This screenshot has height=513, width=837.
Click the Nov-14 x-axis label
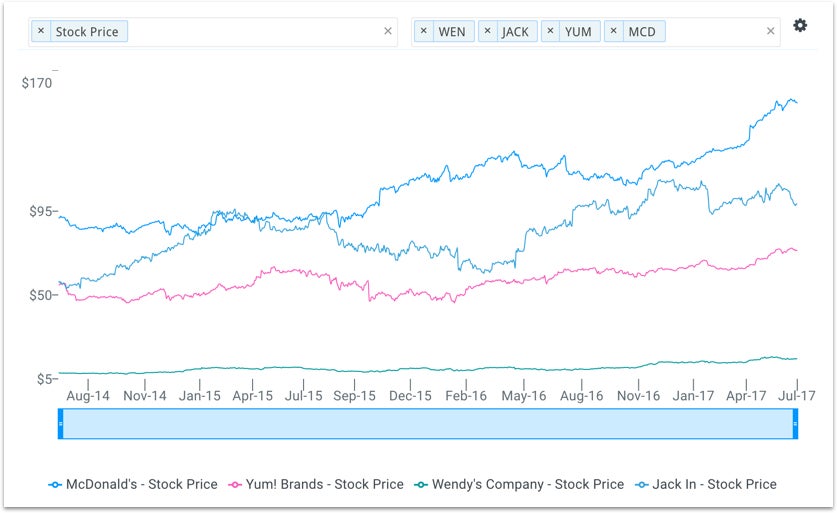[x=145, y=396]
